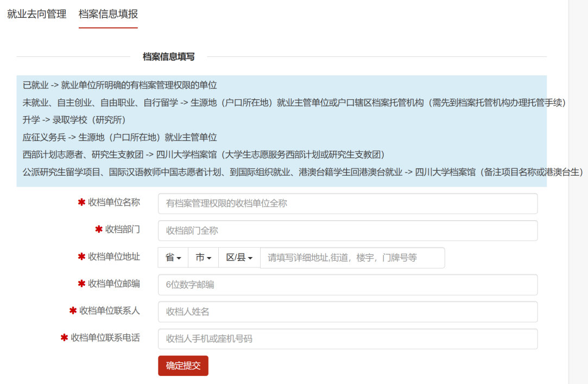Click the 收档单位联系电话 label text

pyautogui.click(x=105, y=338)
